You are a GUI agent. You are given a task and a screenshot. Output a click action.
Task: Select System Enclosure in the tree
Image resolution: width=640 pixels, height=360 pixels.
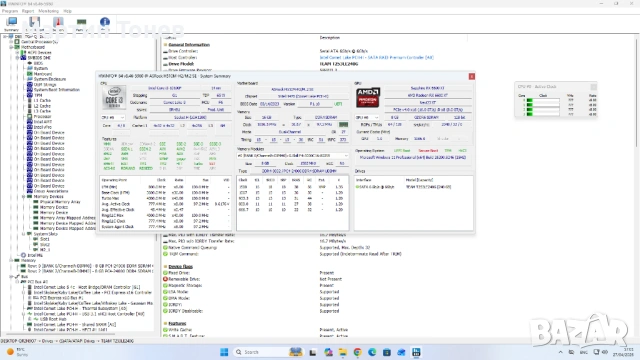[x=50, y=79]
